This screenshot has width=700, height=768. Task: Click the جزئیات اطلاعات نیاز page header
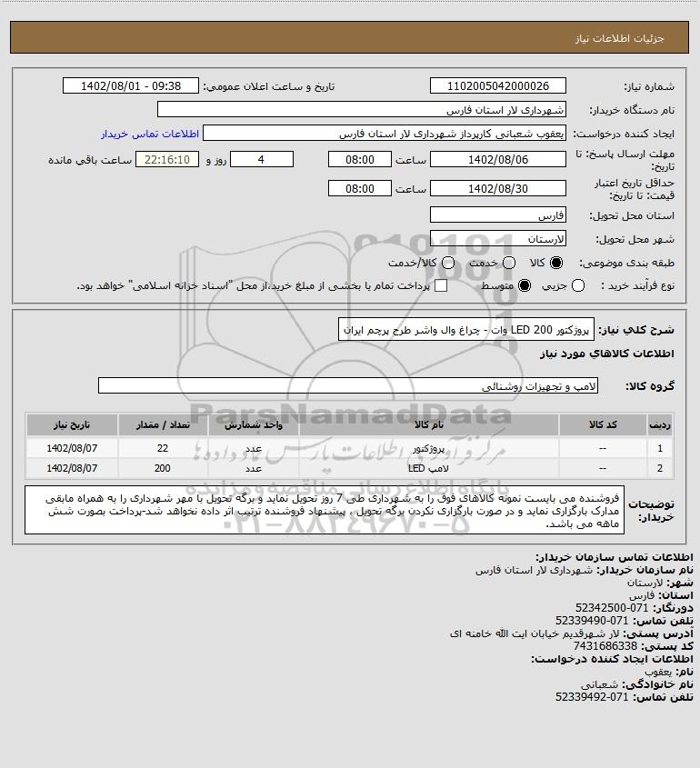coord(619,38)
